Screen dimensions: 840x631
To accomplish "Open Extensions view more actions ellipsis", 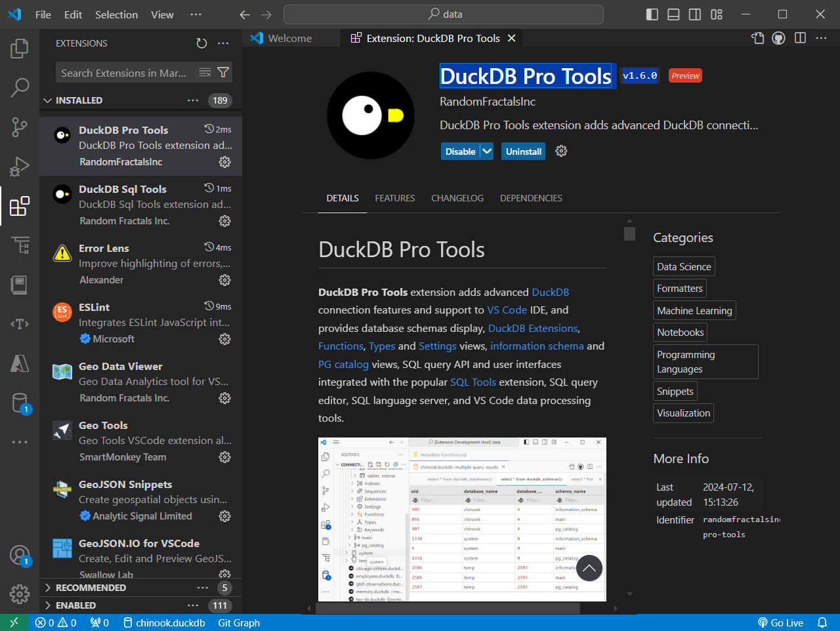I will pyautogui.click(x=223, y=43).
